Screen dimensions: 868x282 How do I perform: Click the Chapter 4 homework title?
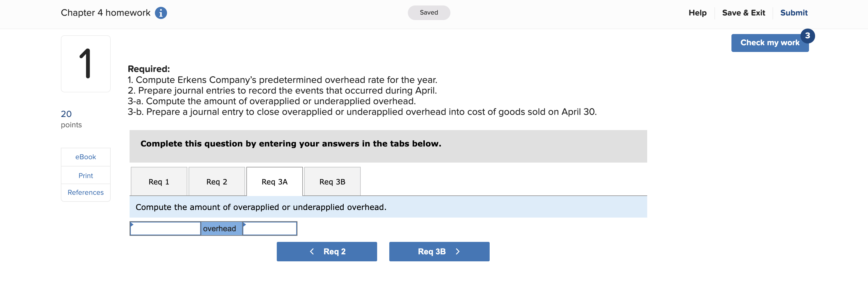[x=106, y=13]
